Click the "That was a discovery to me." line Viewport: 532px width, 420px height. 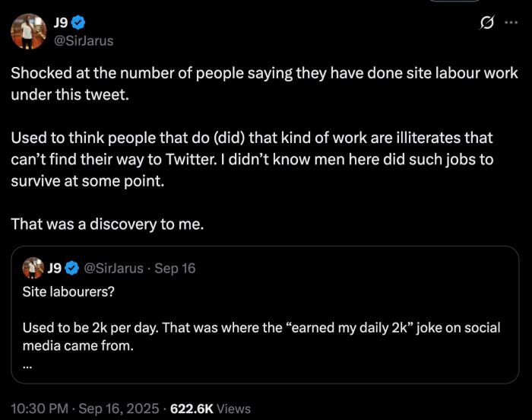tap(108, 225)
